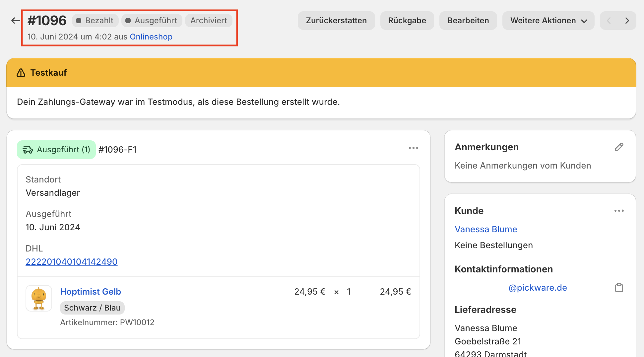Image resolution: width=644 pixels, height=357 pixels.
Task: Open the Kunde section options menu
Action: click(619, 210)
